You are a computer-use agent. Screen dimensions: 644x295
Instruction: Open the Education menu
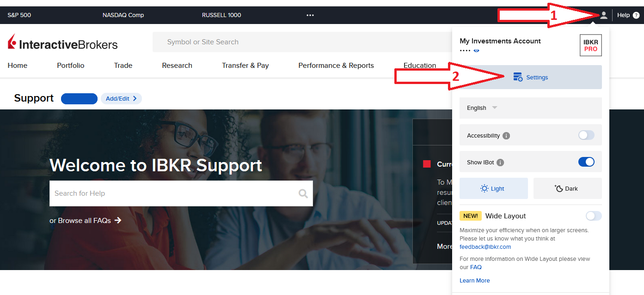tap(420, 66)
